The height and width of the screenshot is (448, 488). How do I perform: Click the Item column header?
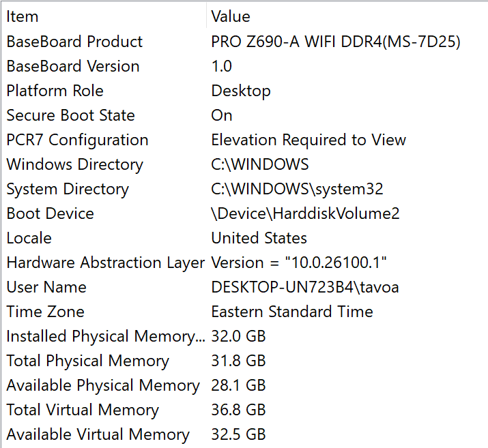click(23, 17)
